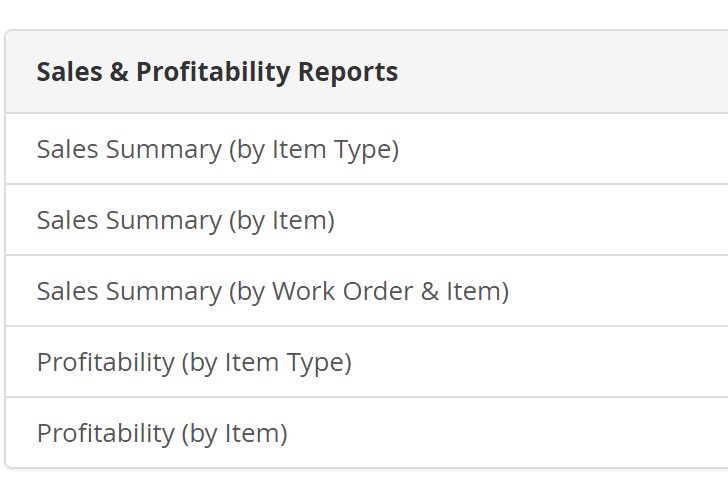
Task: Click the bold reports panel title
Action: click(x=217, y=72)
